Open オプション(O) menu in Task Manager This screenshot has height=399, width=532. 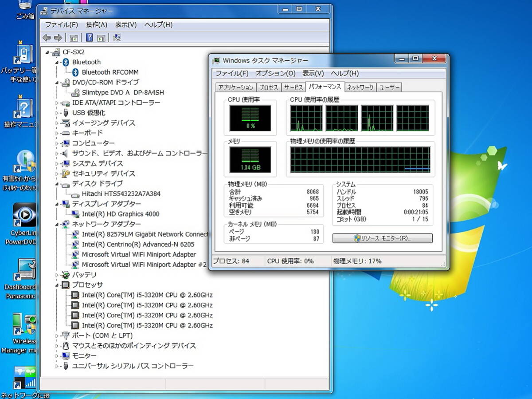click(x=275, y=73)
